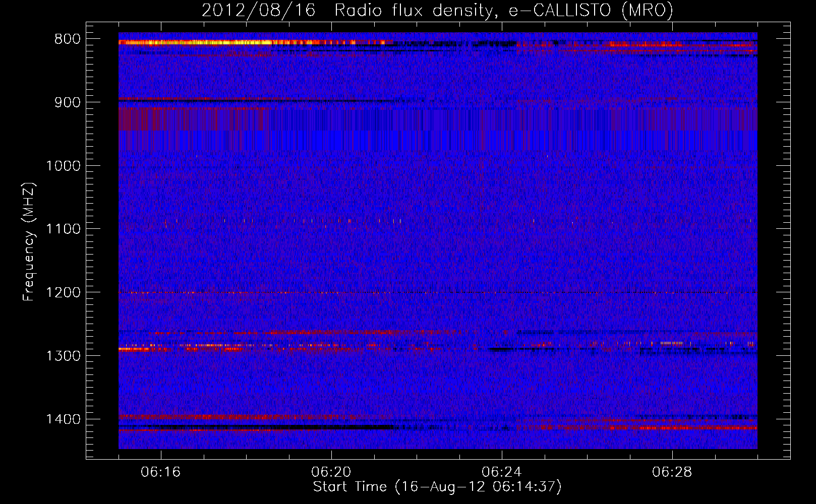Click the 'Start Time (16-Aug-12 06:14:37)' label

(437, 487)
